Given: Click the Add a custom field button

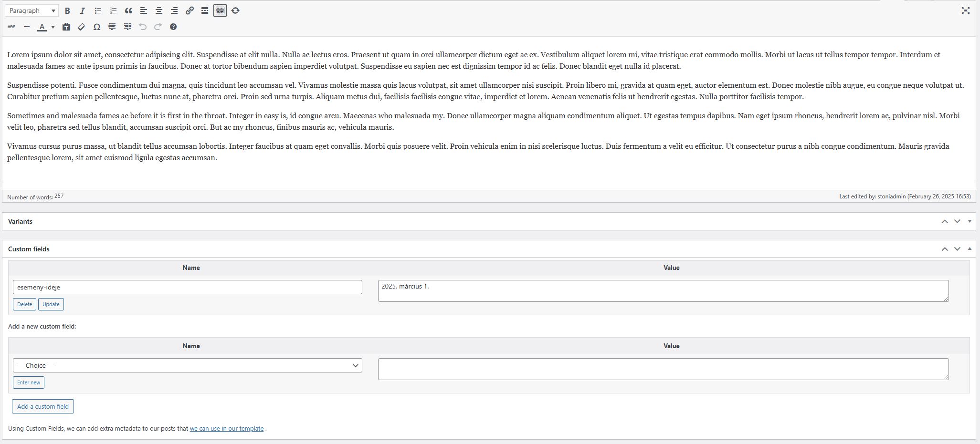Looking at the screenshot, I should [43, 406].
